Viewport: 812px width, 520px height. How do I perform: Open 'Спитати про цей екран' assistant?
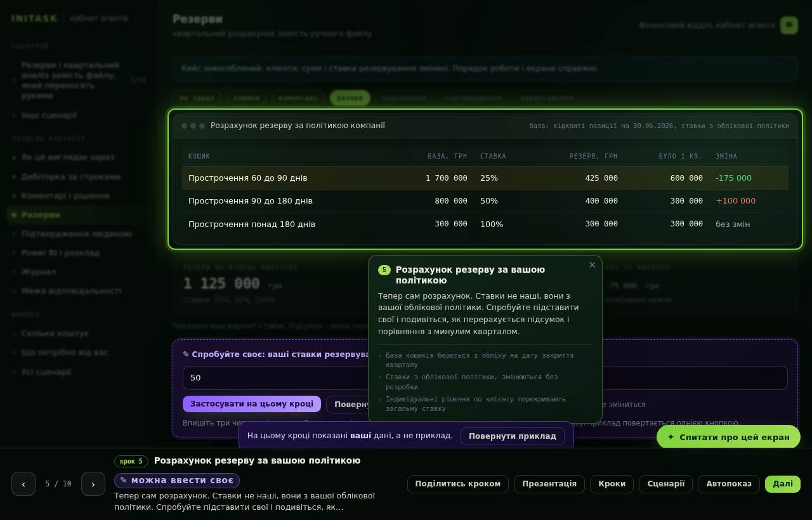(x=728, y=437)
